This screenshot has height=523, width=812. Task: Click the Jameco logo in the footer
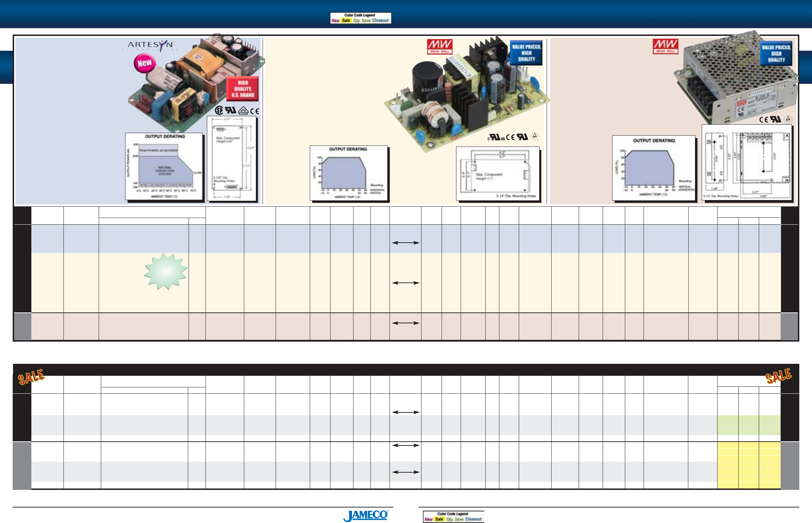pos(366,516)
